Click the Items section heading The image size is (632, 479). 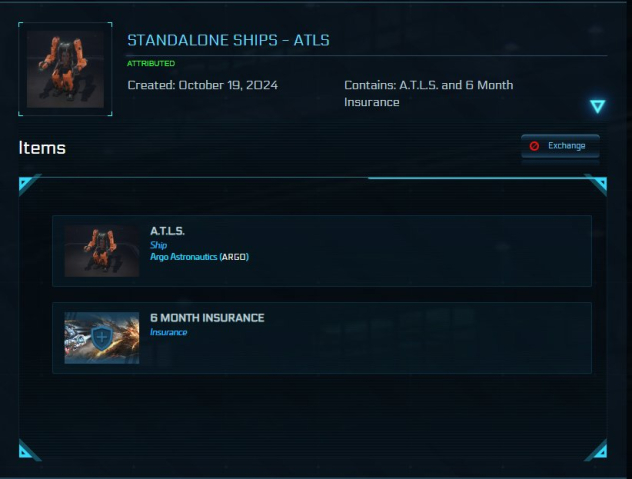(x=42, y=148)
